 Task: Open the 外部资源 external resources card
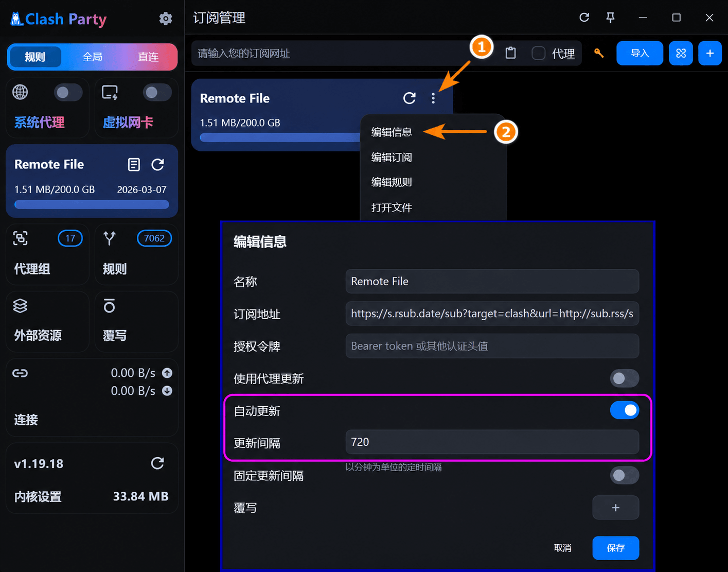pyautogui.click(x=47, y=321)
